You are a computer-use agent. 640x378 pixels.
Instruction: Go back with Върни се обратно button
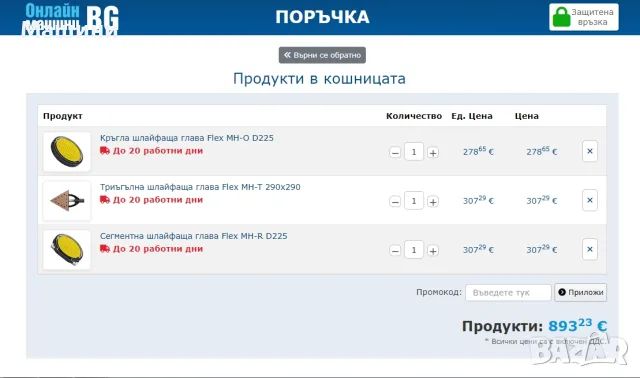point(322,55)
